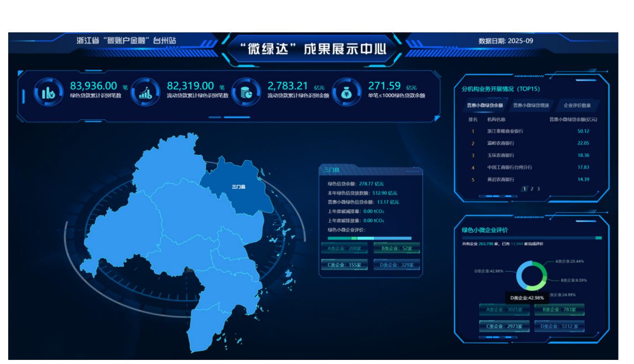Click the second carousel indicator under top metrics
This screenshot has height=364, width=634.
237,118
